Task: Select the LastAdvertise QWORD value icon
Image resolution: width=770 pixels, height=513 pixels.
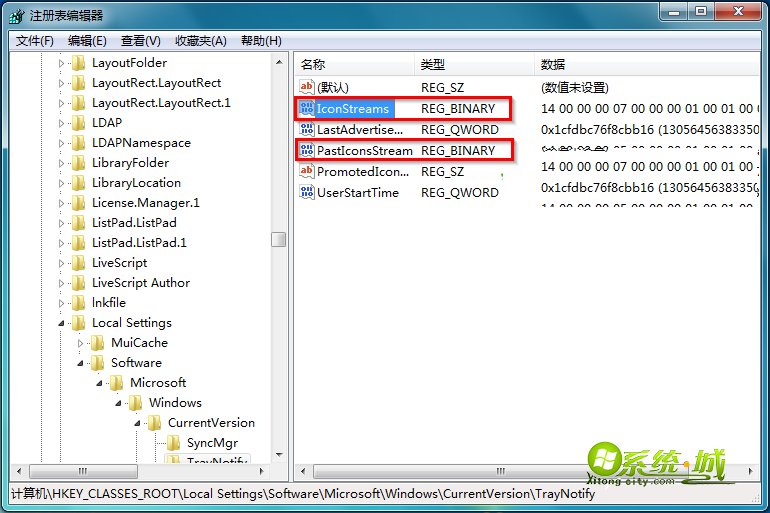Action: click(307, 130)
